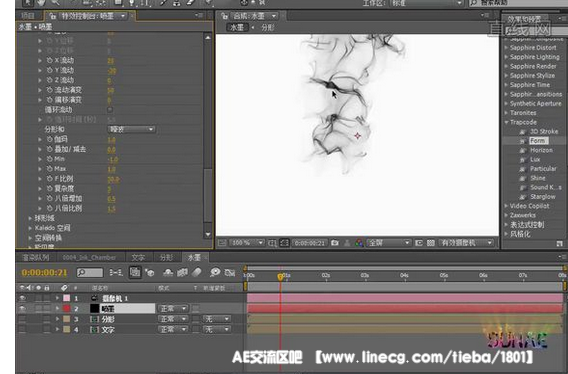Open the show channel RGB icon

(359, 243)
